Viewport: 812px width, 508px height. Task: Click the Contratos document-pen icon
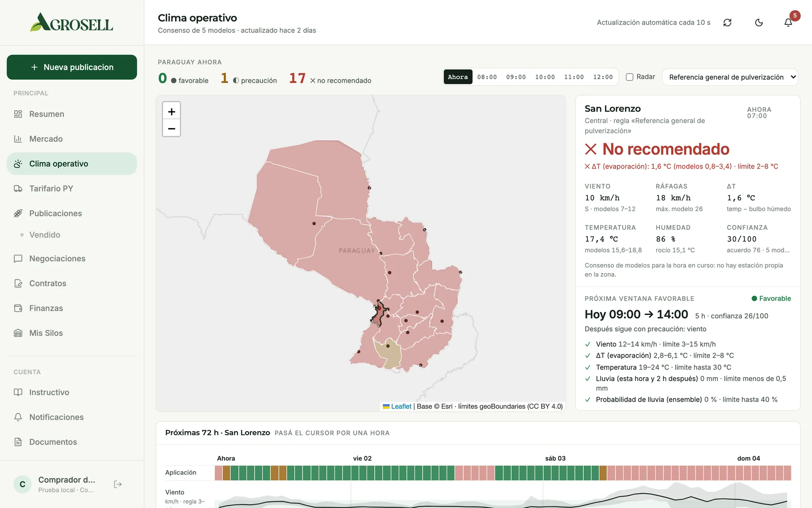18,283
